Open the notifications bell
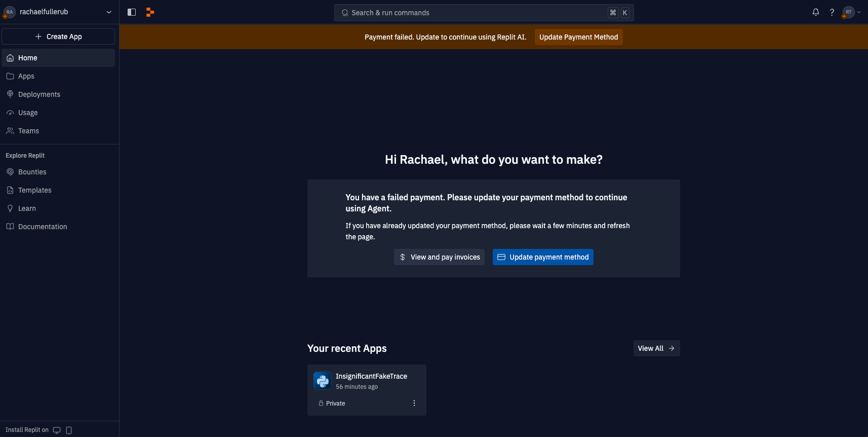 (x=816, y=12)
